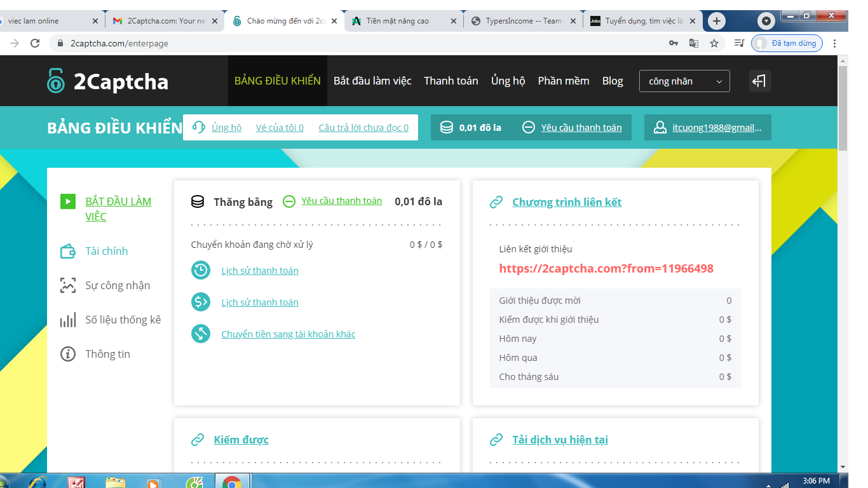Click the user profile icon beside email
The image size is (868, 488).
660,128
